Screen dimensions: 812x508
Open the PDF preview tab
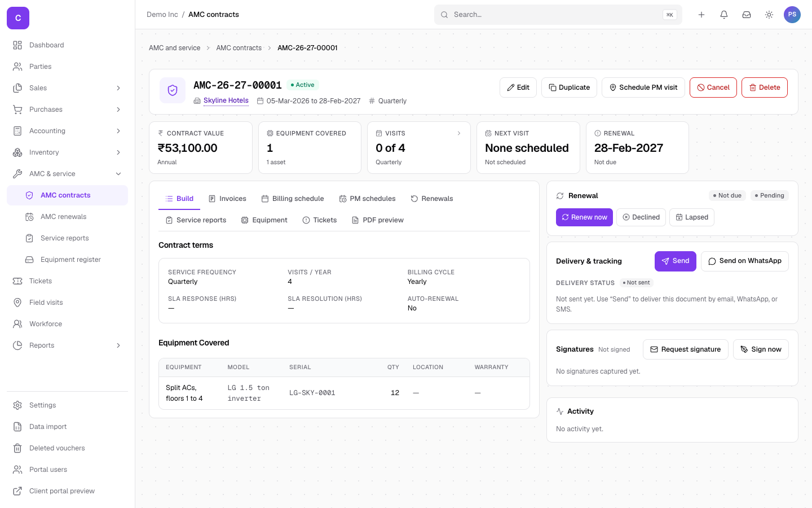pos(378,220)
